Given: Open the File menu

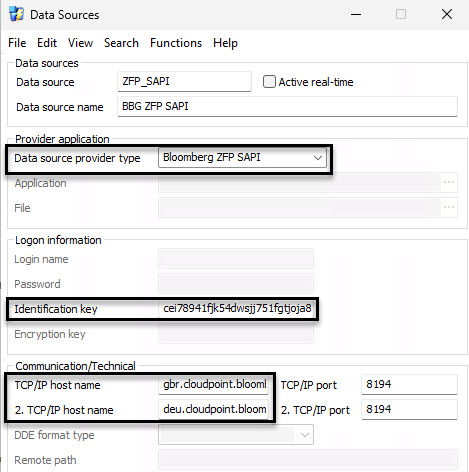Looking at the screenshot, I should pos(17,43).
